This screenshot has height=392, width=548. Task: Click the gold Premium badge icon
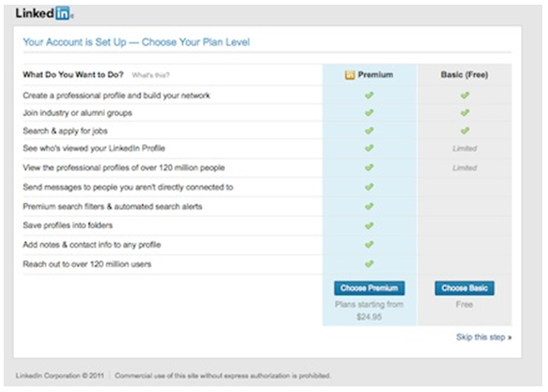click(x=350, y=75)
